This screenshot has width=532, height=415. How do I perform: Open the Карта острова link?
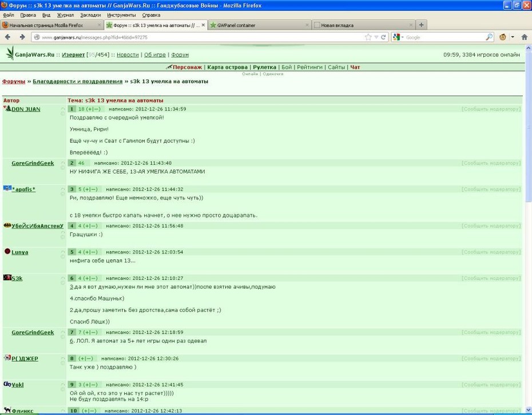tap(227, 67)
